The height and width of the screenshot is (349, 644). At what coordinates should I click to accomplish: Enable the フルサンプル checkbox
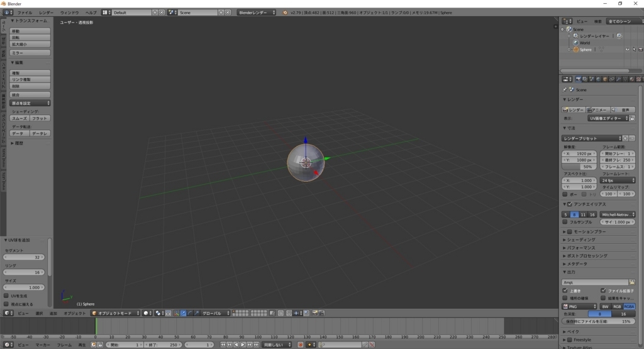pos(565,222)
